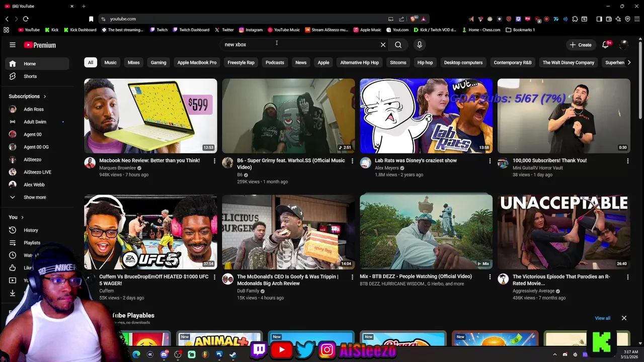Image resolution: width=644 pixels, height=362 pixels.
Task: Open more options for Macbook Neo Review video
Action: [x=214, y=161]
